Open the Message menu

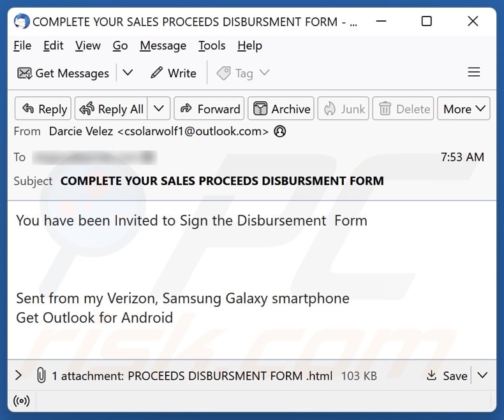tap(163, 45)
